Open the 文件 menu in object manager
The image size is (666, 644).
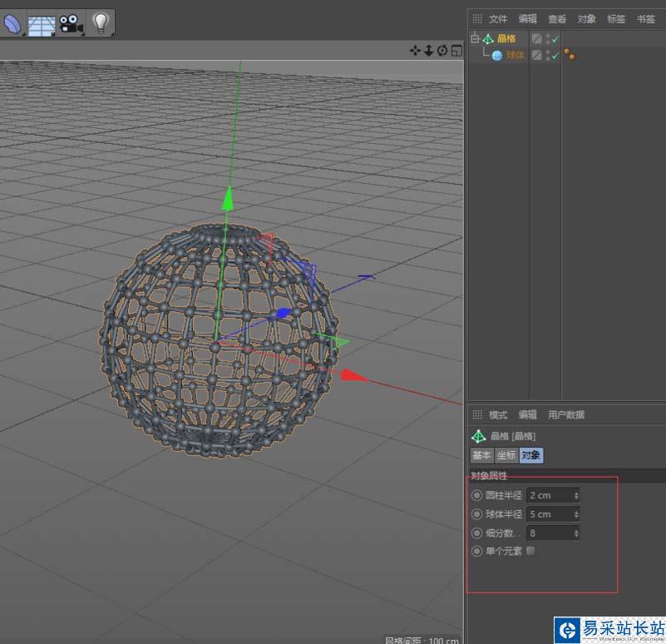point(498,18)
